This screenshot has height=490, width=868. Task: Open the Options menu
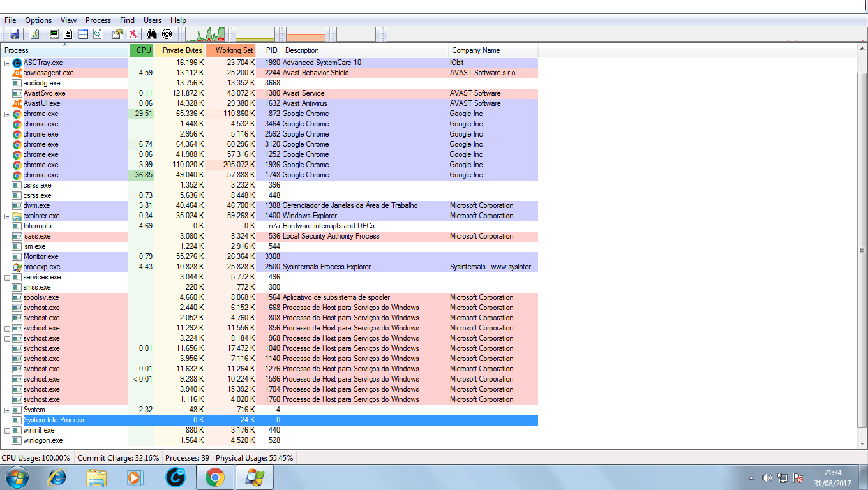click(38, 20)
